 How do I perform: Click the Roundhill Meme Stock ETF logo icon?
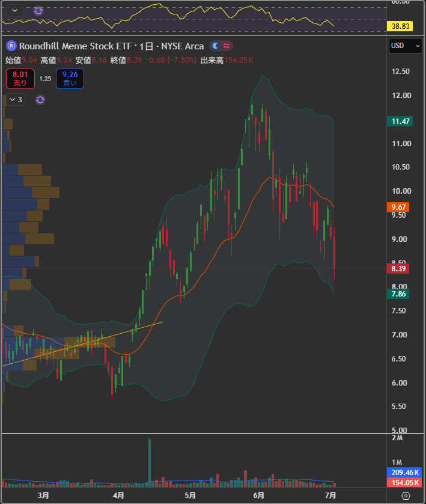click(x=11, y=46)
